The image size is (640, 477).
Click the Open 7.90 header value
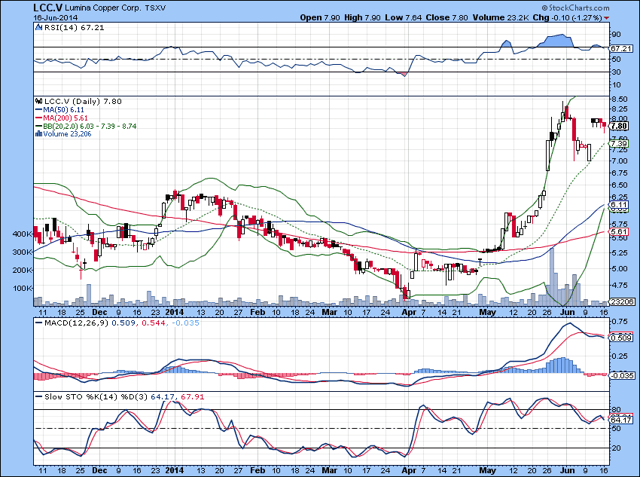pyautogui.click(x=320, y=18)
